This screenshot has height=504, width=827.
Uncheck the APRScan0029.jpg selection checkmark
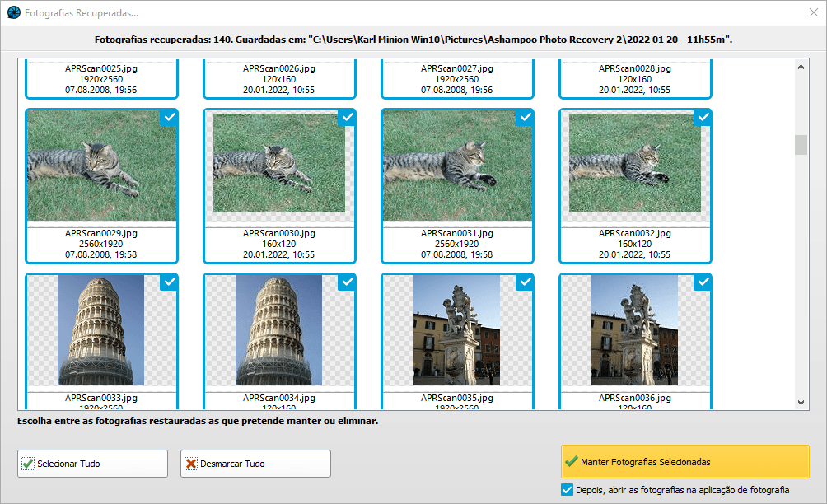coord(169,118)
